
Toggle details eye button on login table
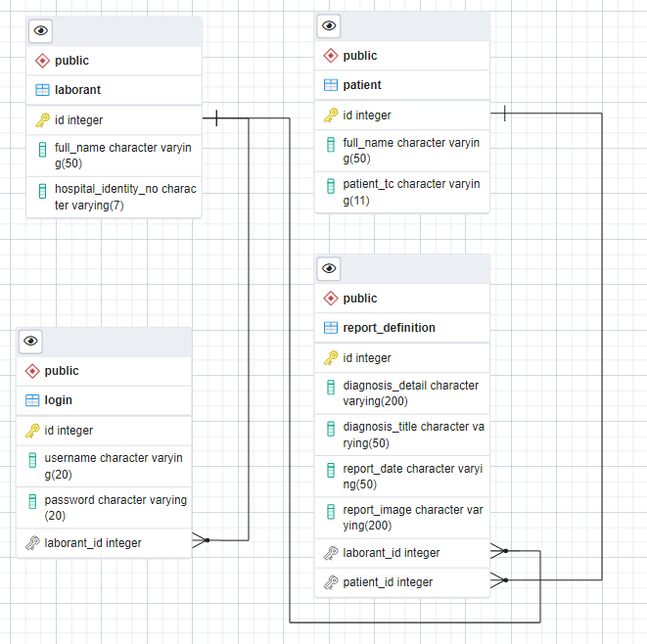(30, 342)
